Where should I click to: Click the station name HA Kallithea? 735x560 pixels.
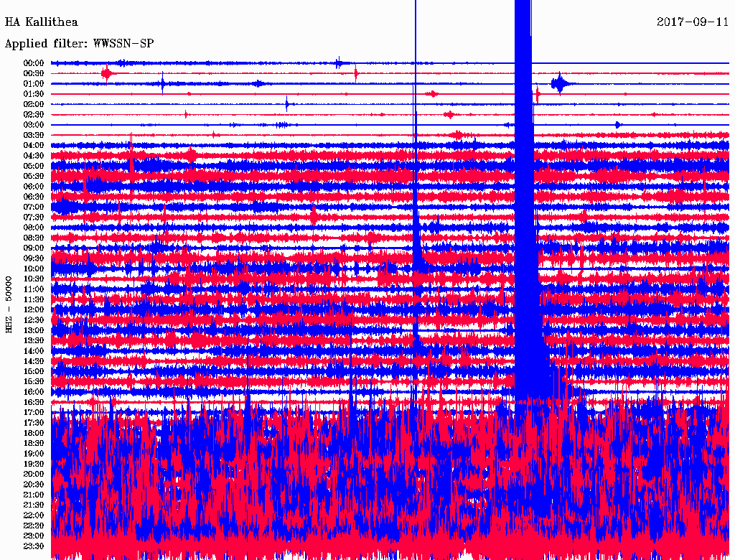tap(41, 22)
